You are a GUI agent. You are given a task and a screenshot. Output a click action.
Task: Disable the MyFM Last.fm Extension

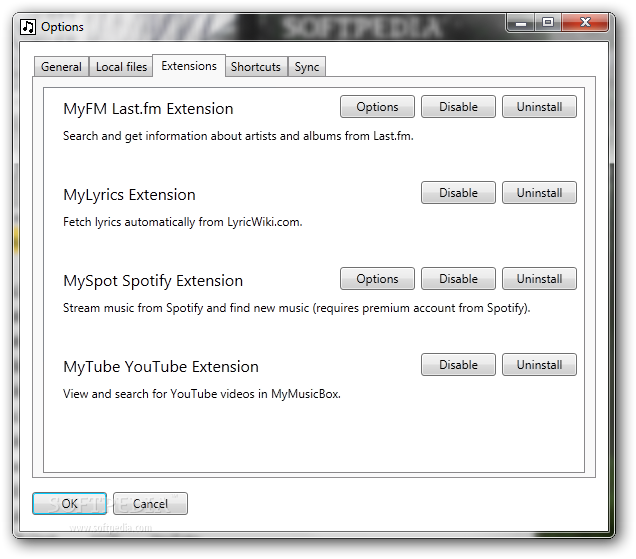458,107
